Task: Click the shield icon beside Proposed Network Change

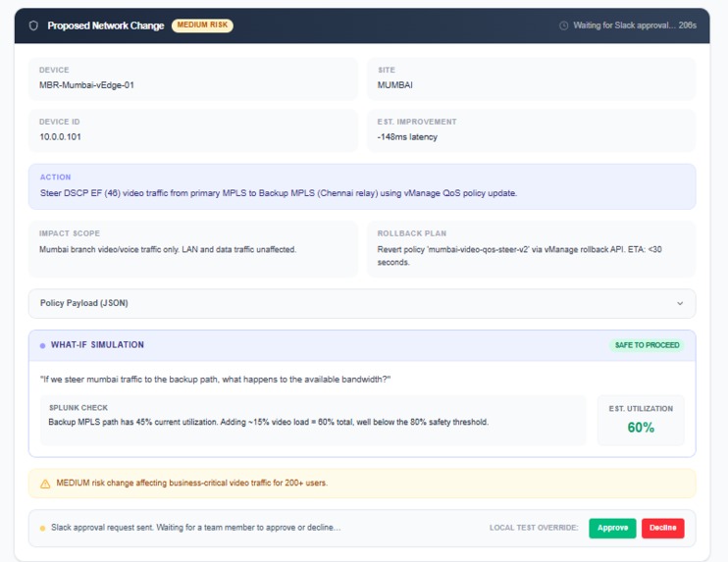Action: [33, 26]
